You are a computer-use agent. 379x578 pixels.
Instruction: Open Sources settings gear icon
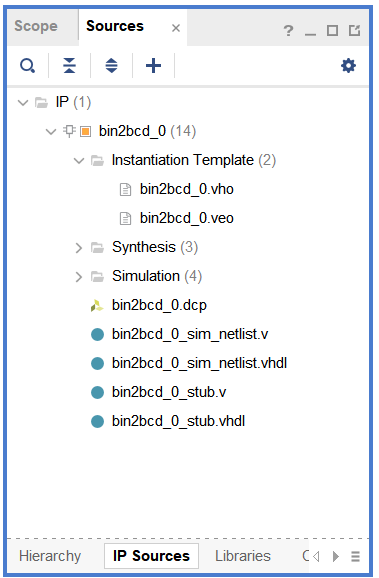click(x=348, y=66)
